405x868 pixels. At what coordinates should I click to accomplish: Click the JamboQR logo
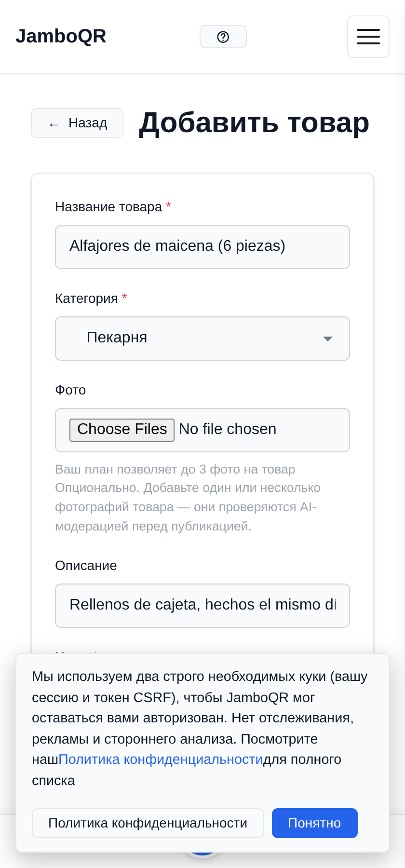click(x=61, y=36)
